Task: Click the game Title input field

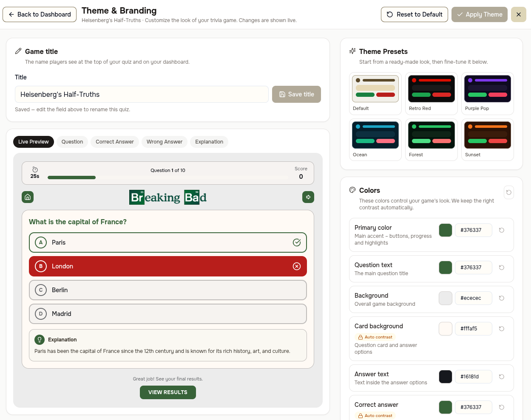Action: (142, 94)
